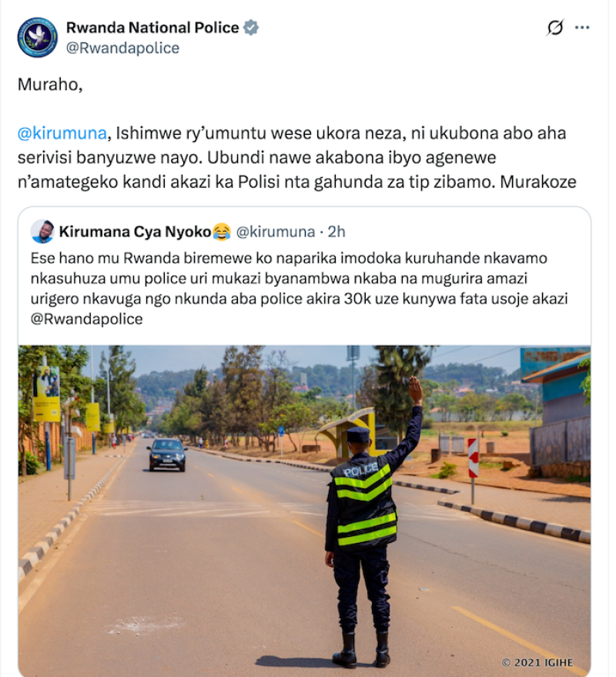Image resolution: width=616 pixels, height=677 pixels.
Task: Open the three-dots more options menu
Action: [x=582, y=28]
